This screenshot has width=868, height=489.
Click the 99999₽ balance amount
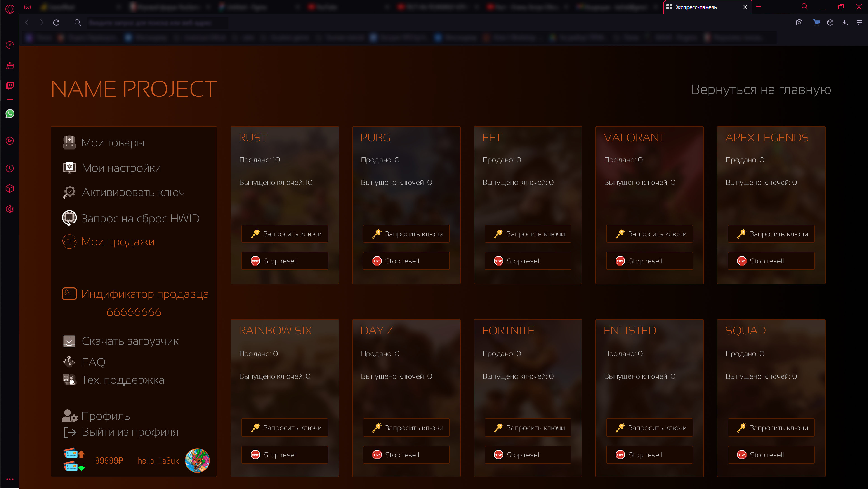point(109,460)
